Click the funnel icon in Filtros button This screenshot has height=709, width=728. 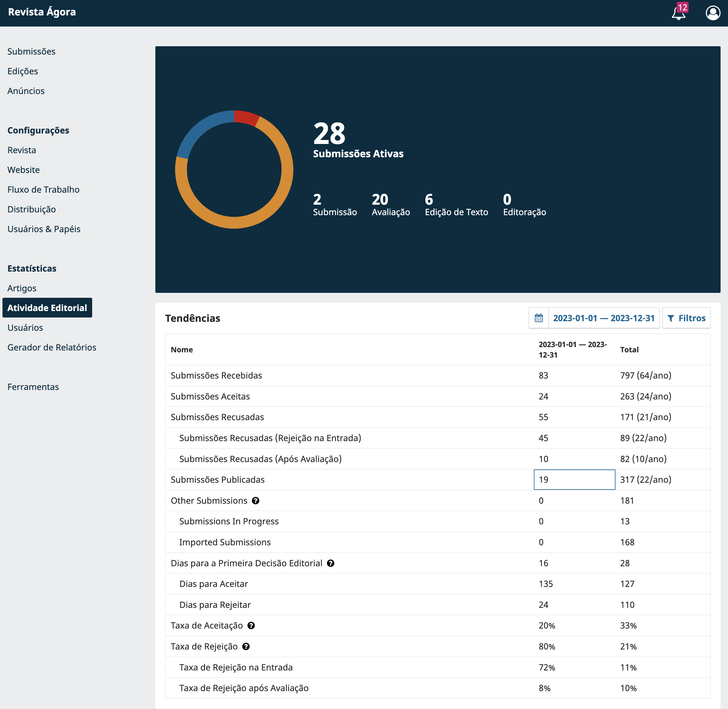[671, 318]
